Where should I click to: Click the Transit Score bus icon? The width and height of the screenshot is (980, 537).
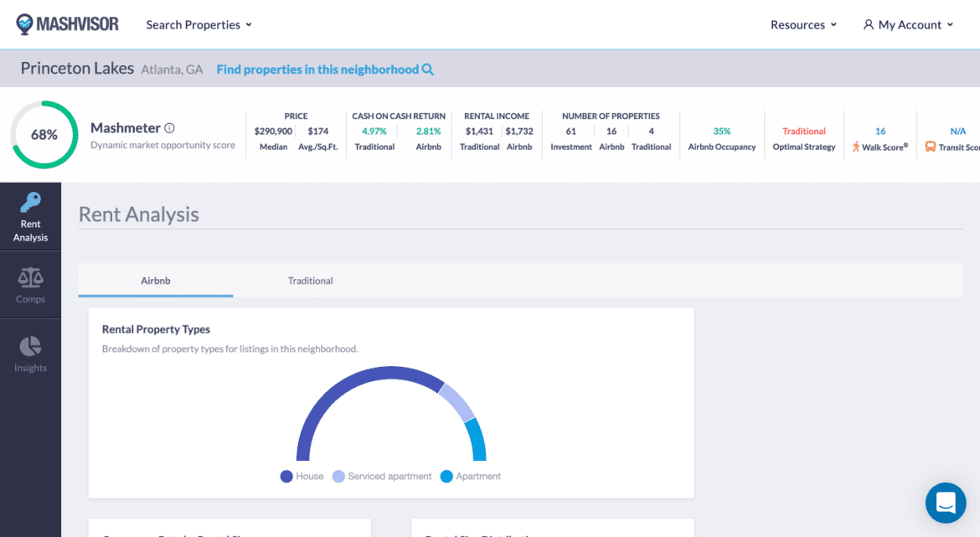[931, 147]
